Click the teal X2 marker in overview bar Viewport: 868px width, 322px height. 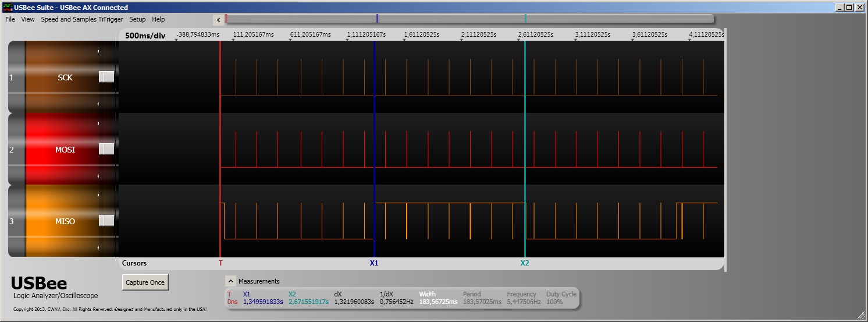click(x=525, y=19)
